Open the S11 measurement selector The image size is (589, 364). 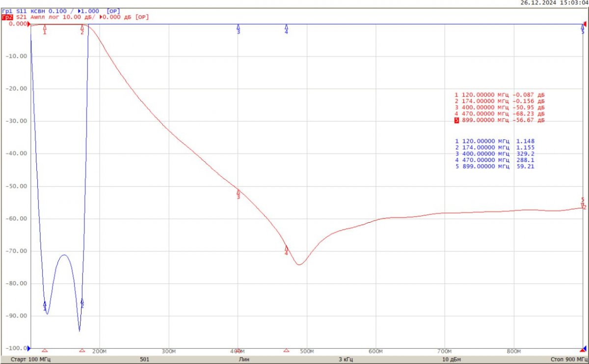tap(22, 11)
